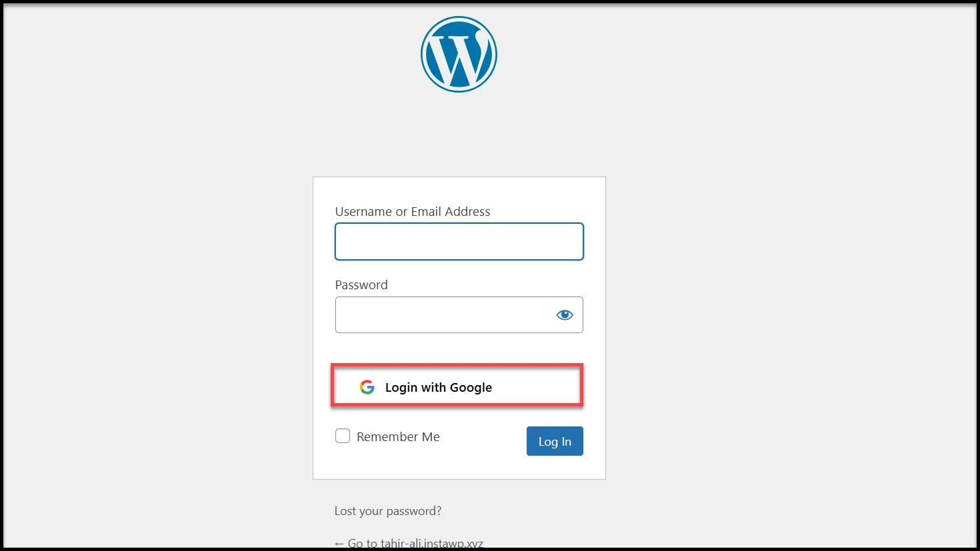Click the Password field label
This screenshot has height=551, width=980.
pos(361,284)
